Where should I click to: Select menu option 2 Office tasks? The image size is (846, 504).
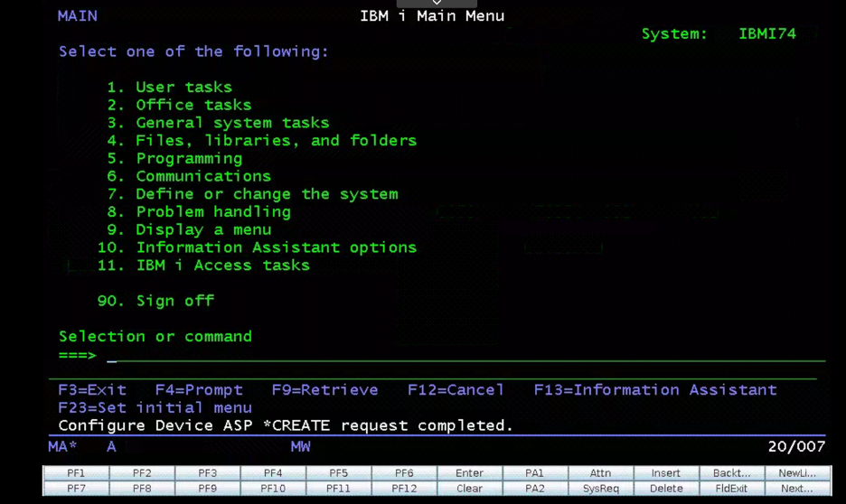(179, 105)
